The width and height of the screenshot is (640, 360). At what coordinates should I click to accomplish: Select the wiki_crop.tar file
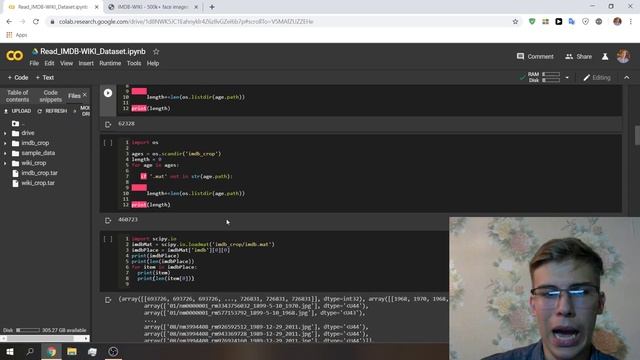point(38,183)
